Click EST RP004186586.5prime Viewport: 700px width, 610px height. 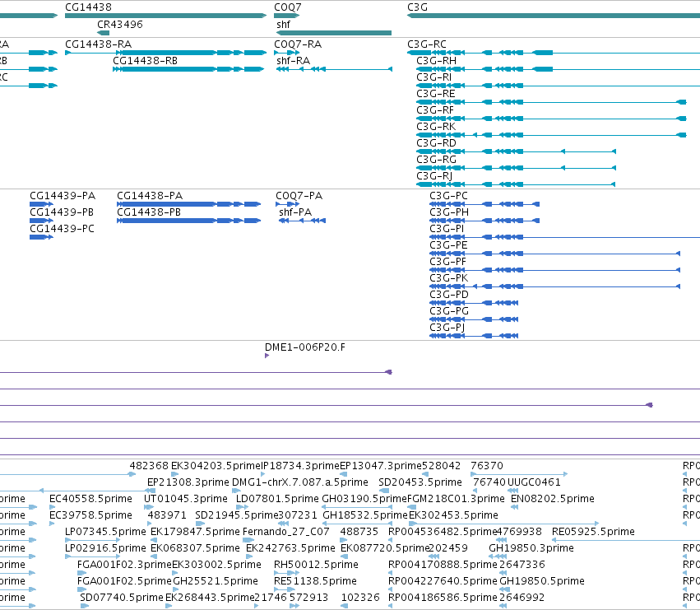443,598
